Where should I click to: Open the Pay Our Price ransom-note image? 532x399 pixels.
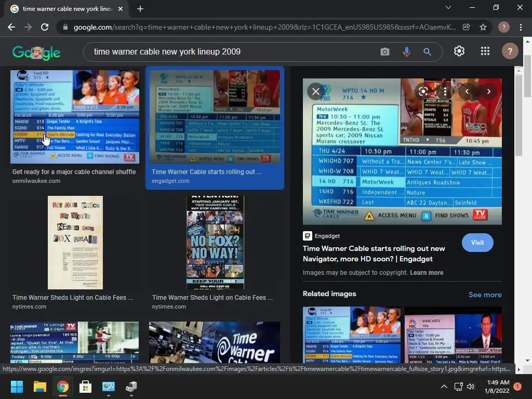tap(75, 243)
